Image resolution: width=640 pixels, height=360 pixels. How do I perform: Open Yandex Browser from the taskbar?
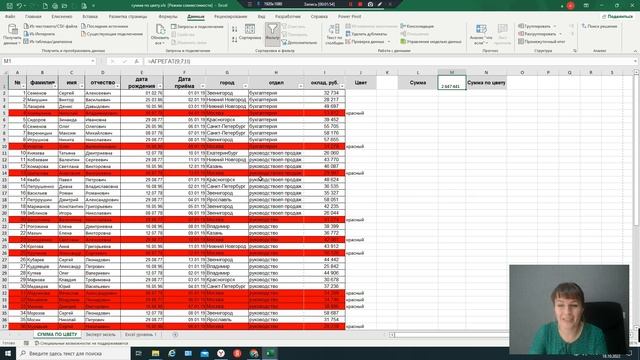(221, 353)
